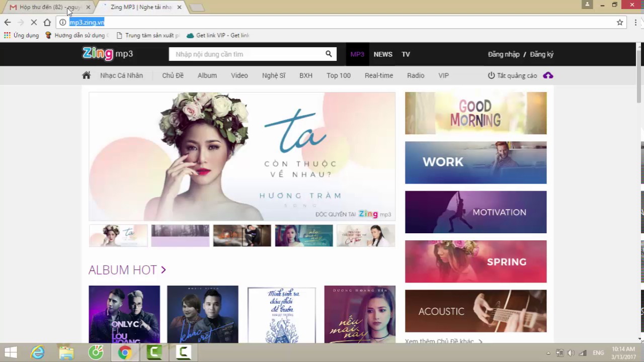The width and height of the screenshot is (644, 362).
Task: Show hidden tray icons arrow
Action: (x=548, y=353)
